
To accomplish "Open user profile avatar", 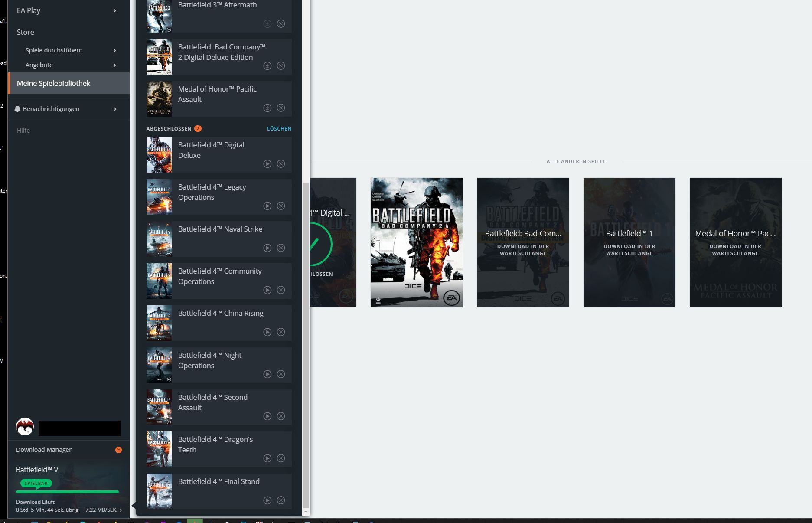I will pyautogui.click(x=25, y=427).
